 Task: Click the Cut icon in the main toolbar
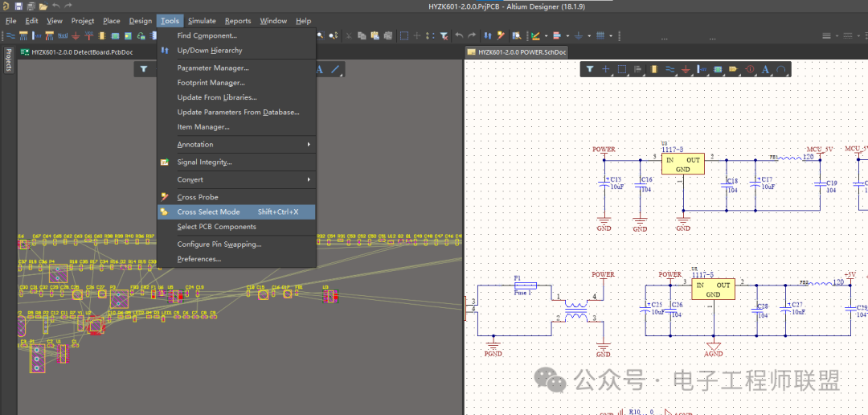(349, 36)
